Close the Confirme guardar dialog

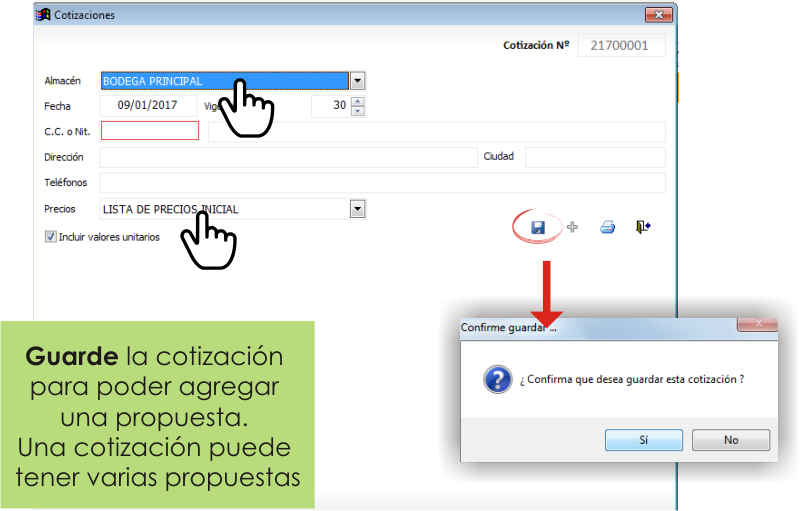pyautogui.click(x=758, y=324)
